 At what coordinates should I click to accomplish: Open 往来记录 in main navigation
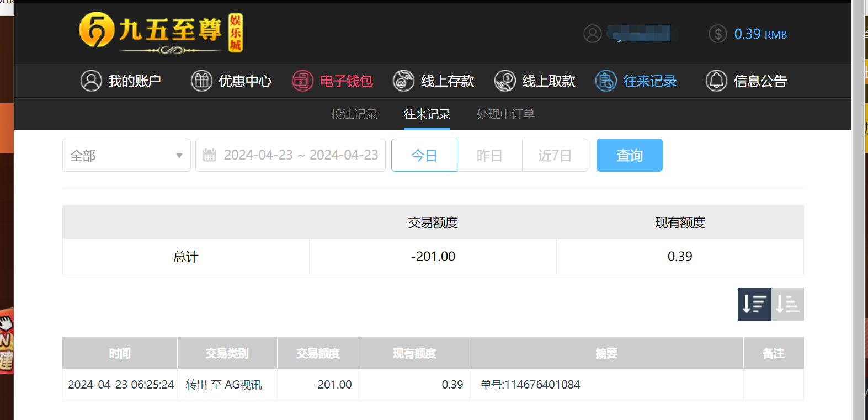[649, 81]
